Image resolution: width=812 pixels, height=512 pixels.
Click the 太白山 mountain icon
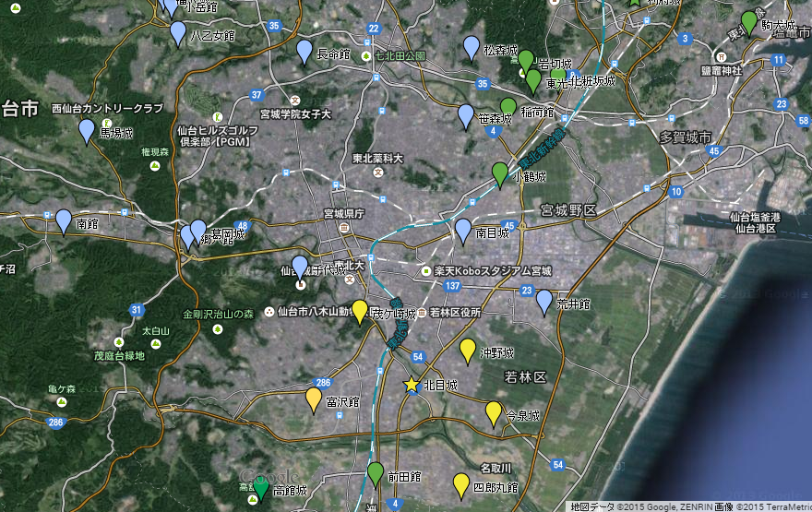click(155, 344)
